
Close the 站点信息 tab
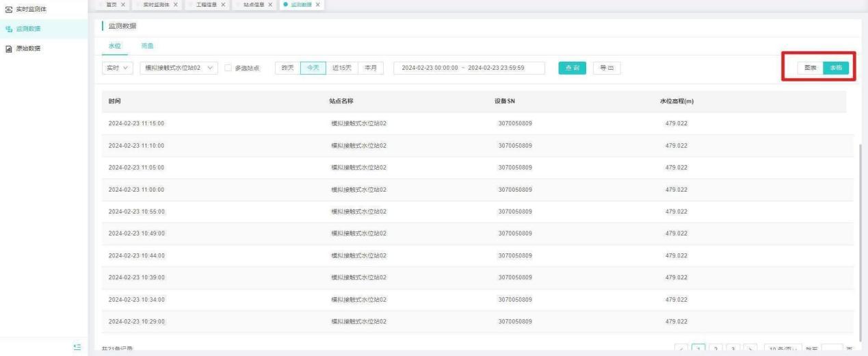tap(270, 5)
